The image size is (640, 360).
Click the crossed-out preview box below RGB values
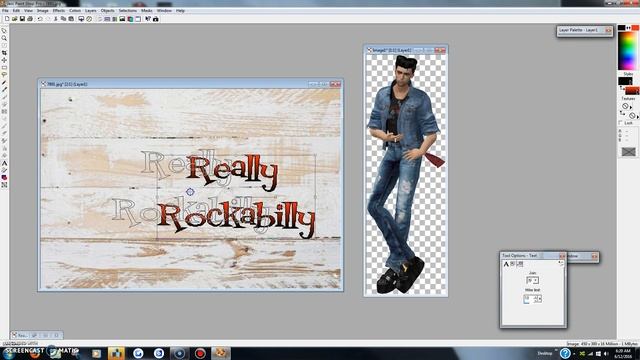tap(629, 152)
